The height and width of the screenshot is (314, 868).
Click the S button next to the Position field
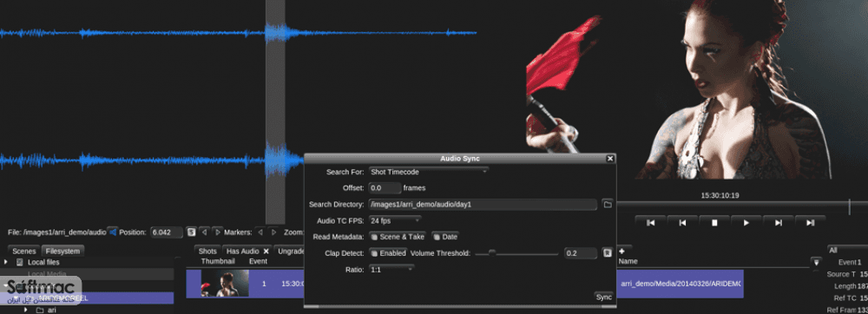click(x=191, y=232)
